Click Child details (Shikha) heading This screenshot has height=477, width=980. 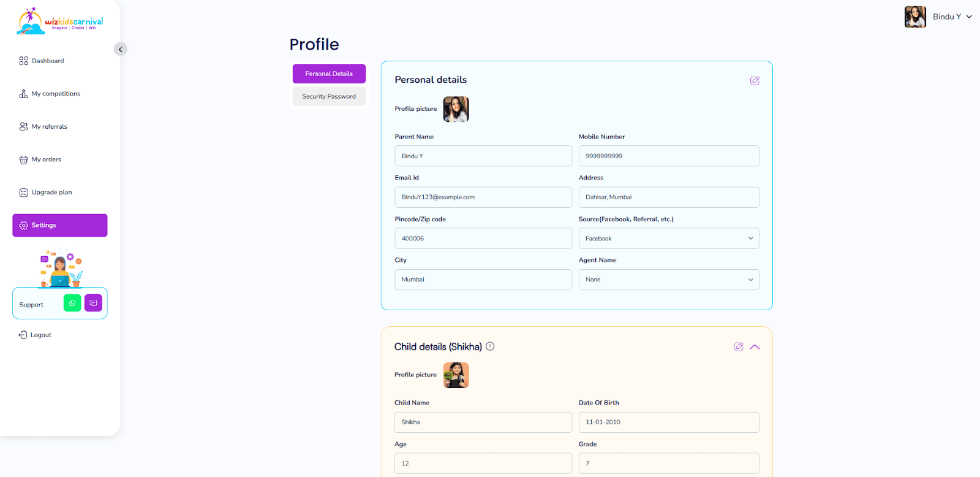(438, 346)
